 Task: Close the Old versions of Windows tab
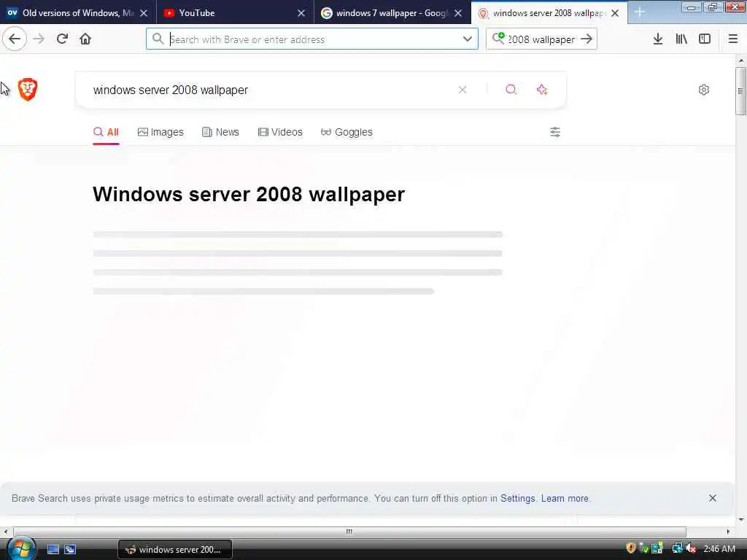[x=144, y=13]
